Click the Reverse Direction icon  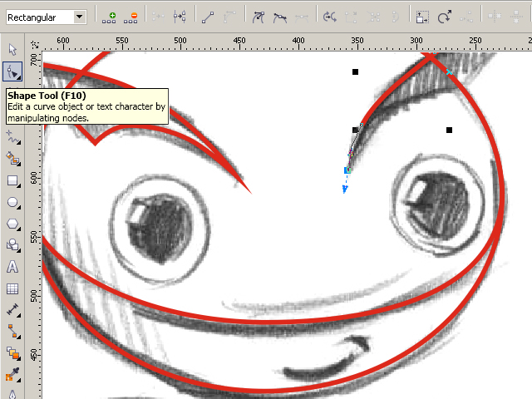click(330, 17)
